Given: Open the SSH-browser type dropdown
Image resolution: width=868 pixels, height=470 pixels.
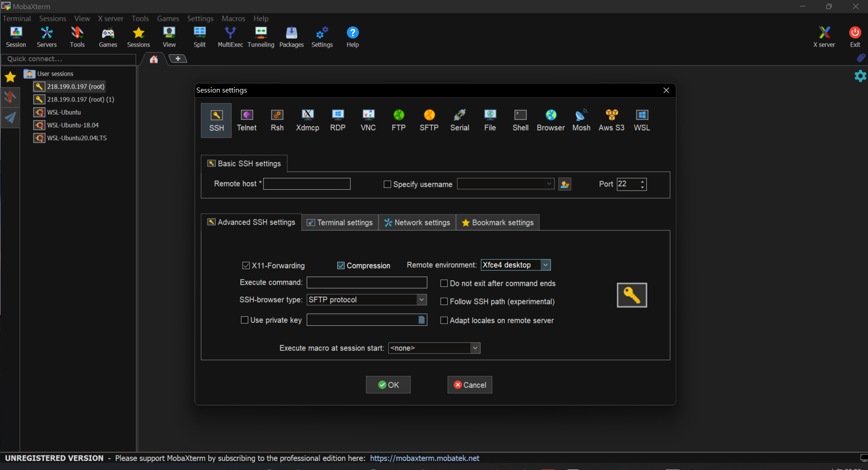Looking at the screenshot, I should click(x=422, y=299).
